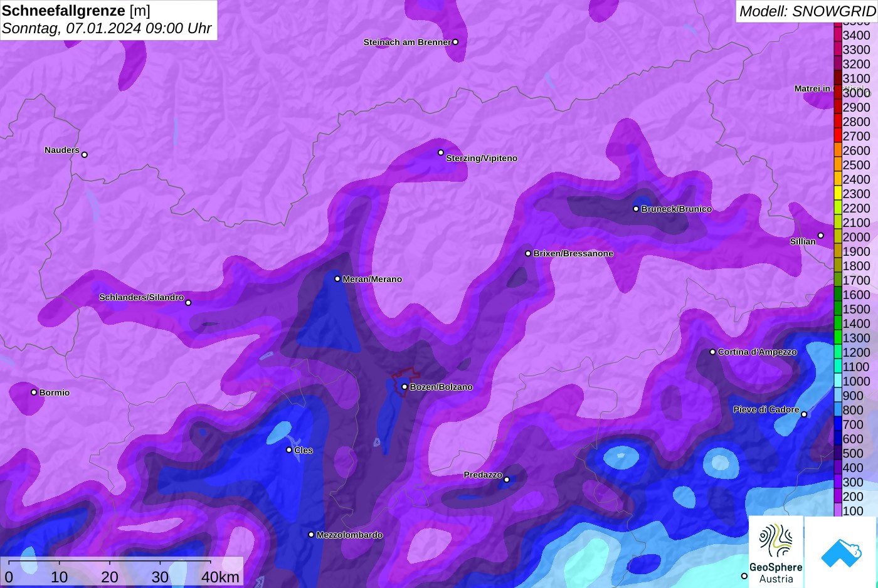Click the 'Modell: SNOWGRID' label

pos(807,11)
